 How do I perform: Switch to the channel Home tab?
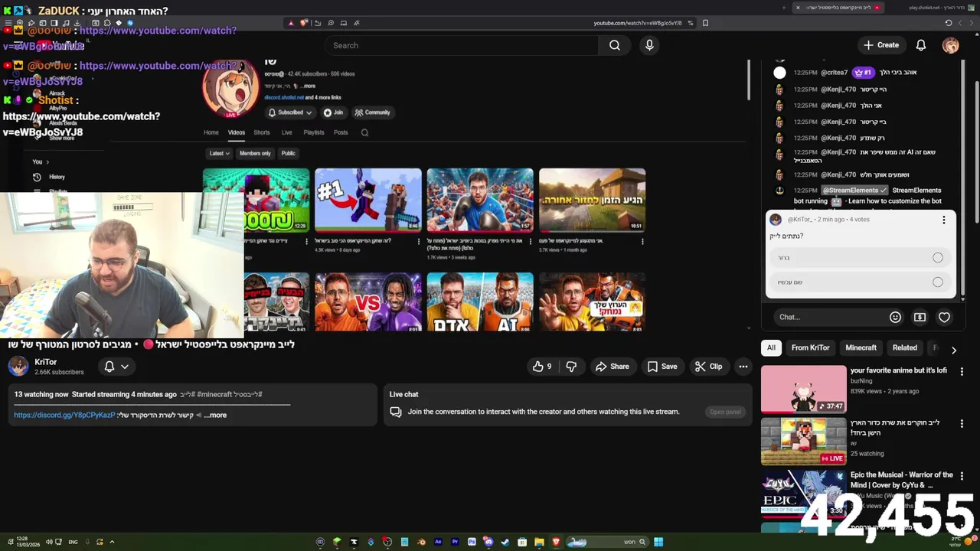(x=211, y=132)
